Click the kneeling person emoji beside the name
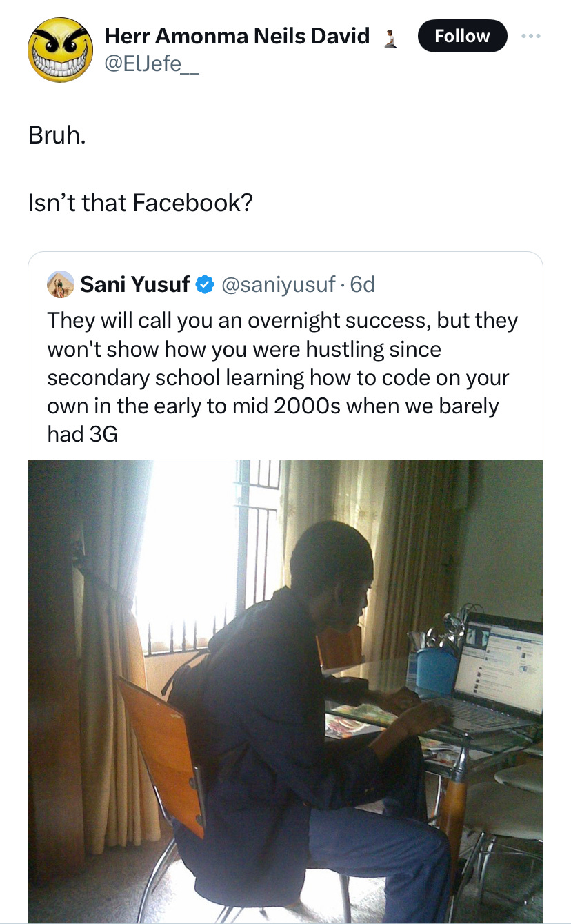Image resolution: width=571 pixels, height=924 pixels. (390, 37)
